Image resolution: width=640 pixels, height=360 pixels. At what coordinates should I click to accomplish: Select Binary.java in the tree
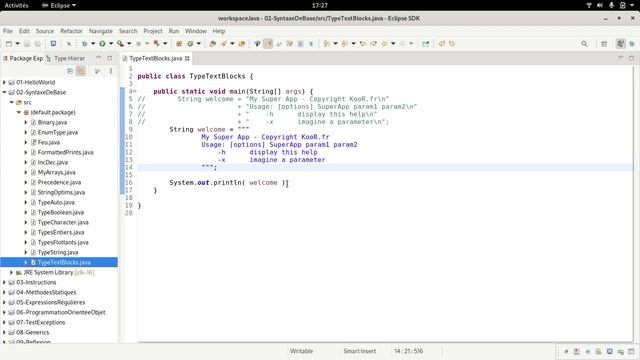(x=52, y=122)
